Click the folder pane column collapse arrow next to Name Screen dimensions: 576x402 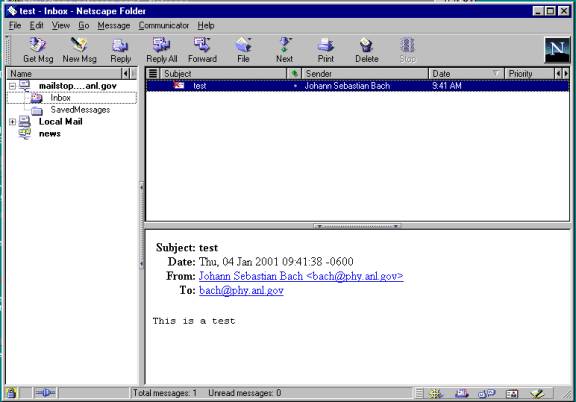126,73
